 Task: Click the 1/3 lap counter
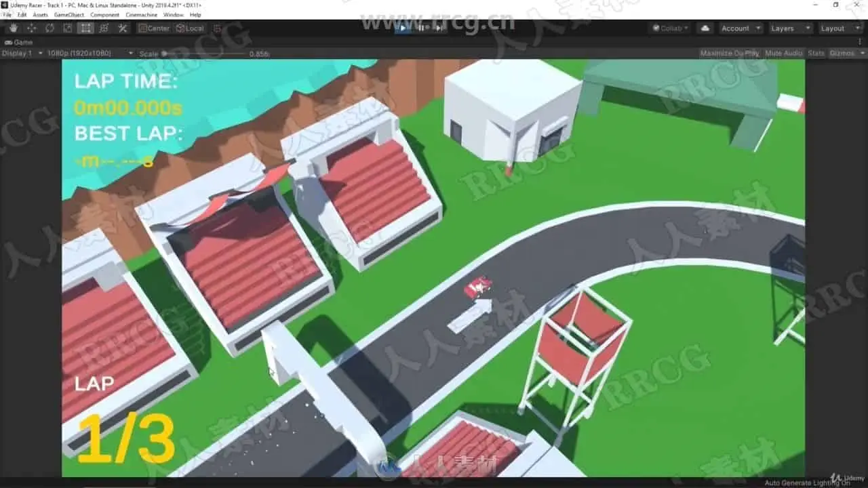126,439
